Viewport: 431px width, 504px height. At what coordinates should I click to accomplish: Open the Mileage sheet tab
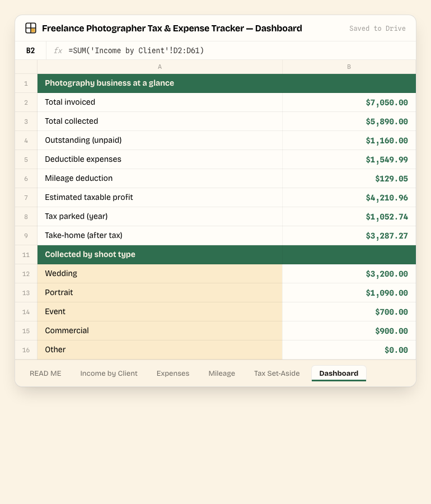tap(222, 374)
